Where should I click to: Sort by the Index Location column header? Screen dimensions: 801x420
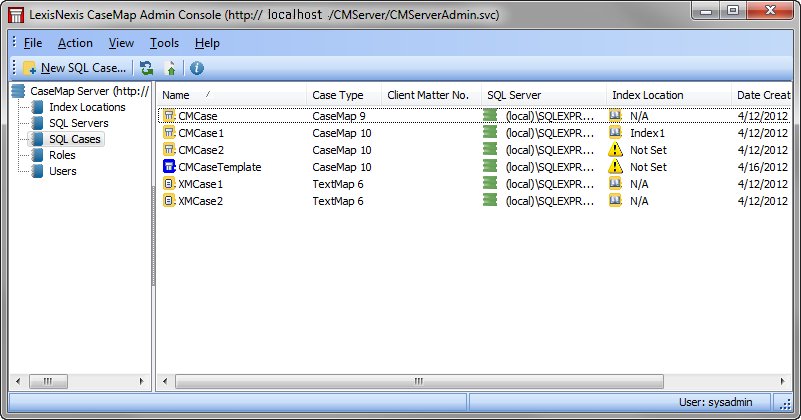tap(669, 95)
